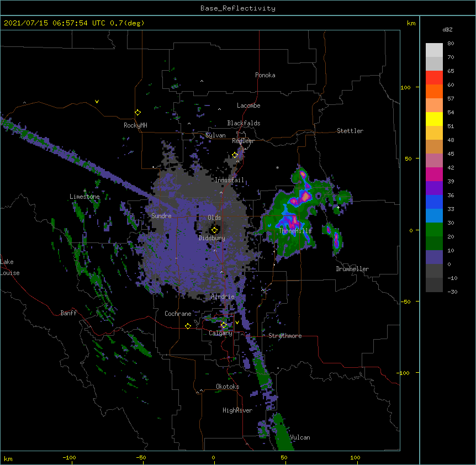Viewport: 476px width, 465px height.
Task: Click the Lake Louise label
Action: (x=10, y=267)
